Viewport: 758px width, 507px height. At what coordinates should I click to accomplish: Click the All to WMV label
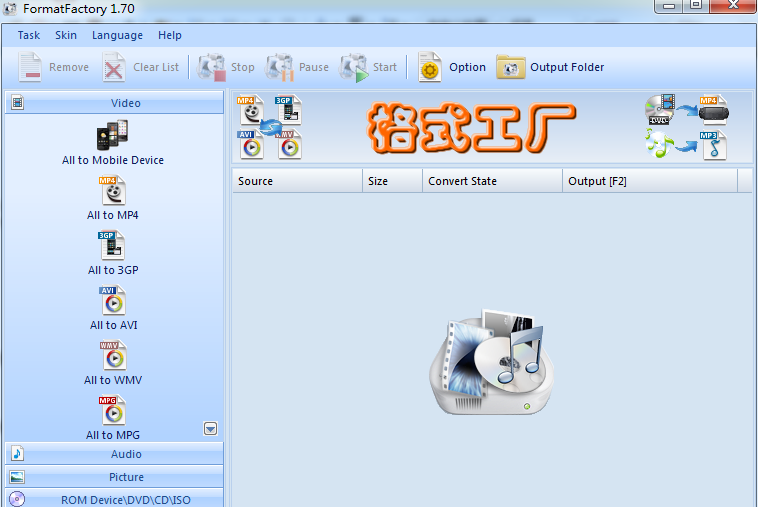point(113,380)
